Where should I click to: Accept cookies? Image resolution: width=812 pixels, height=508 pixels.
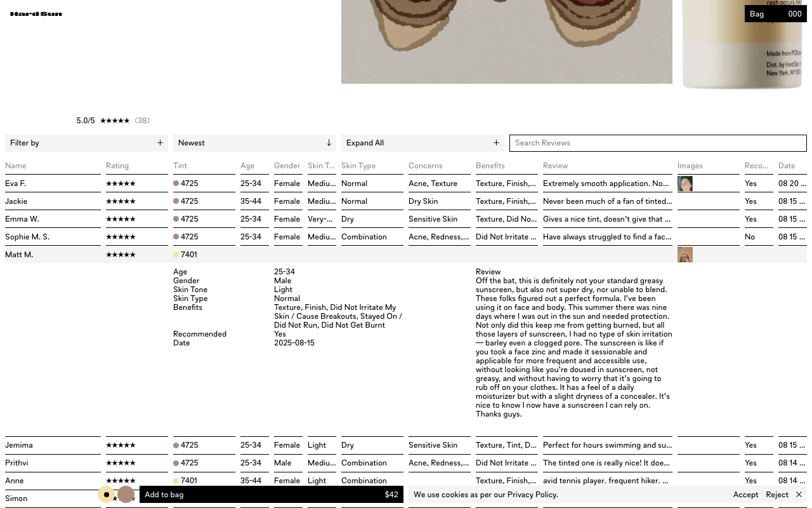[x=745, y=495]
